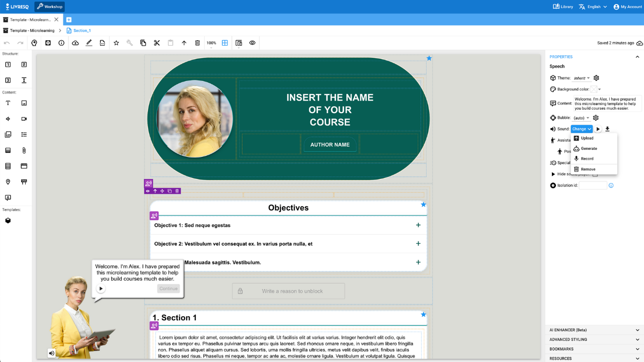Image resolution: width=644 pixels, height=362 pixels.
Task: Open preview with the eye icon
Action: click(252, 43)
